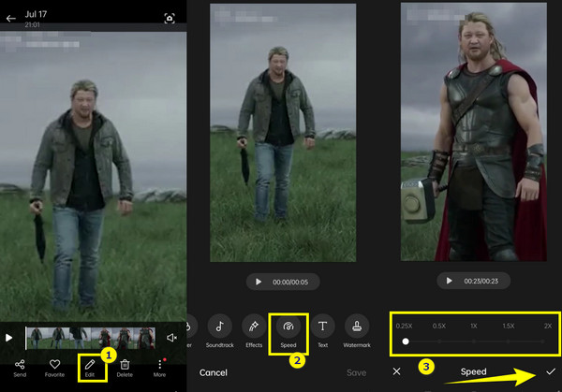Tap the Send share icon

20,369
